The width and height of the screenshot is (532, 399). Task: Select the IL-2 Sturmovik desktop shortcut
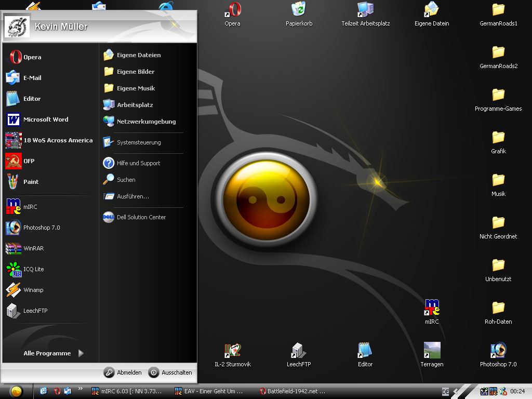(x=233, y=355)
